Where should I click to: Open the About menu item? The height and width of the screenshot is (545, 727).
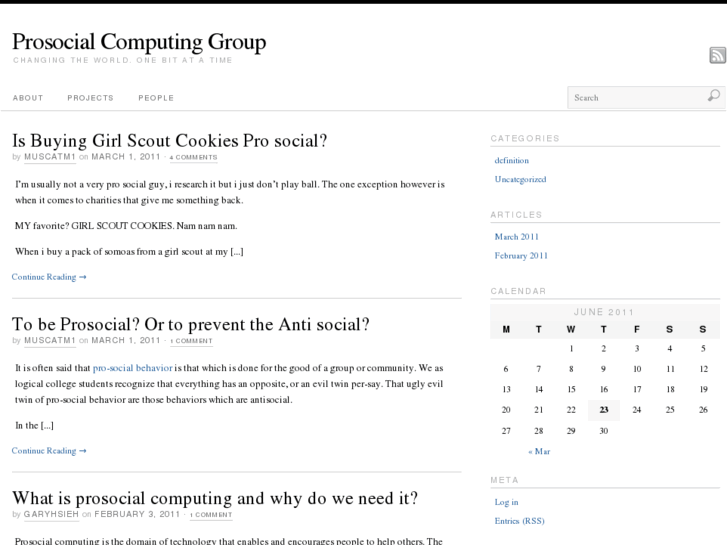(x=28, y=98)
